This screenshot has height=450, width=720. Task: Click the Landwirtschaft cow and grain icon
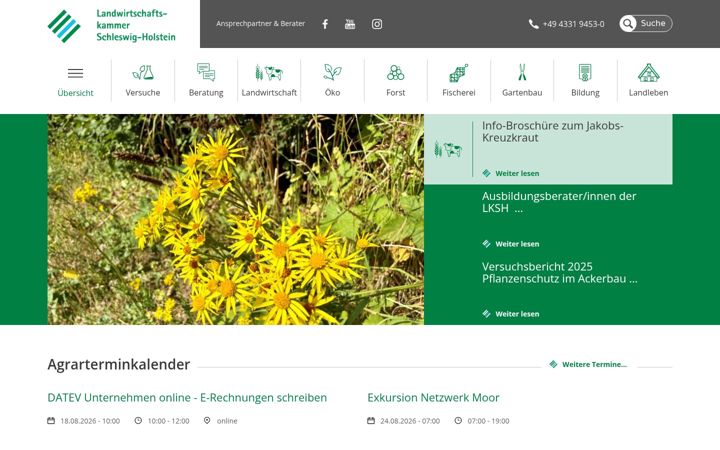269,73
